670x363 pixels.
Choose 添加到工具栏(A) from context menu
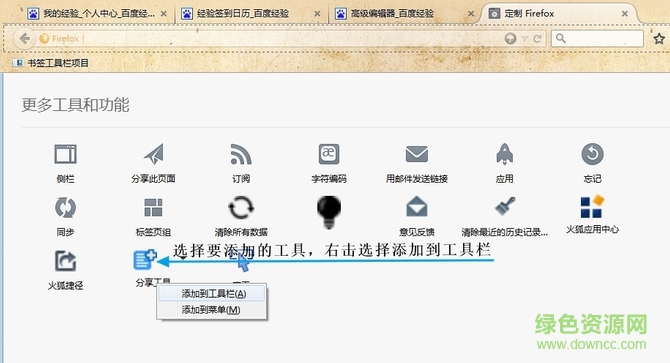pyautogui.click(x=212, y=294)
